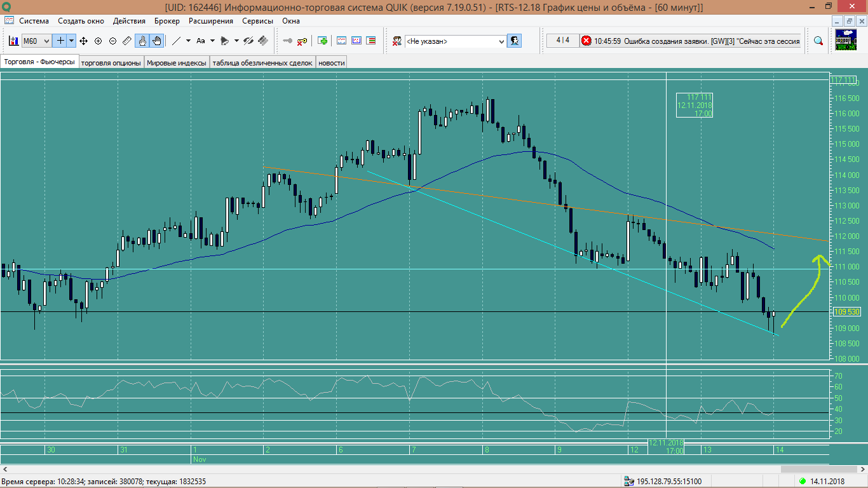Select the ruler measurement tool
The height and width of the screenshot is (488, 868).
127,41
